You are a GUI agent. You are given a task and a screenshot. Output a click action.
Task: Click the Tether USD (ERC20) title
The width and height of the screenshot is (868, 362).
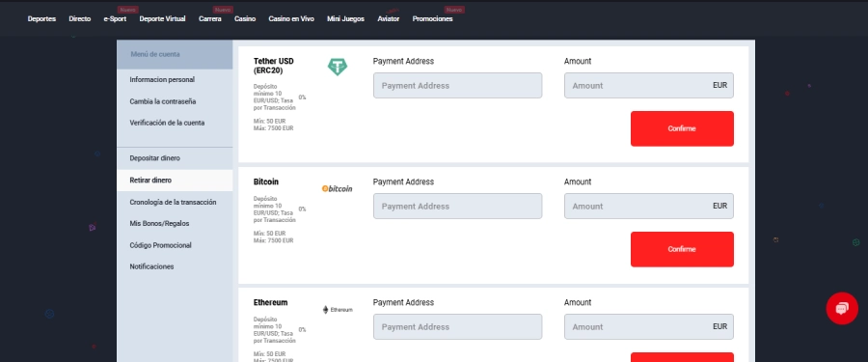click(x=274, y=66)
